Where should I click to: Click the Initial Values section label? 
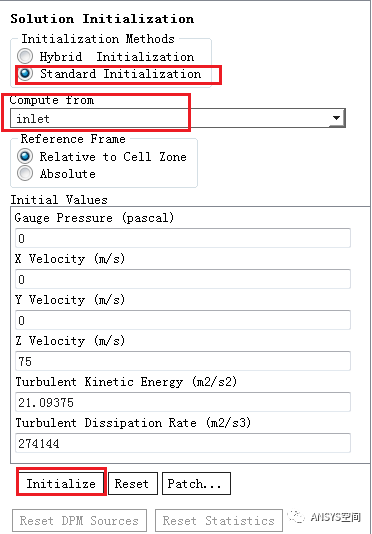59,200
